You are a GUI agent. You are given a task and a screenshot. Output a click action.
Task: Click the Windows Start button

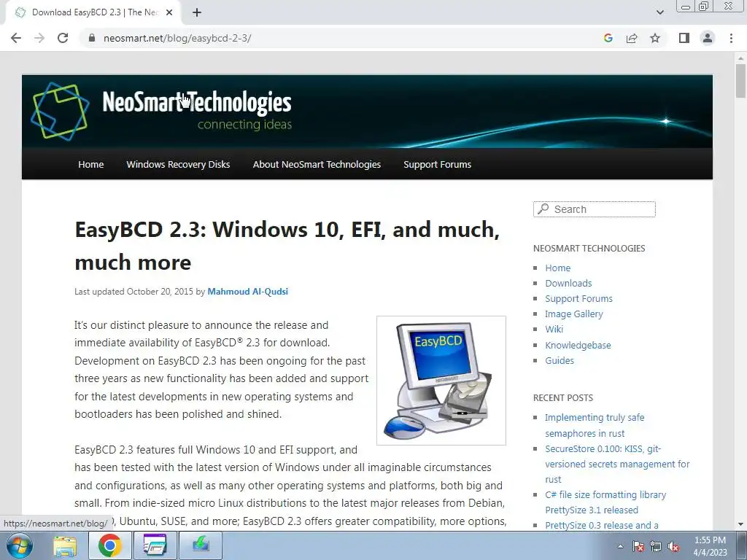(x=19, y=545)
